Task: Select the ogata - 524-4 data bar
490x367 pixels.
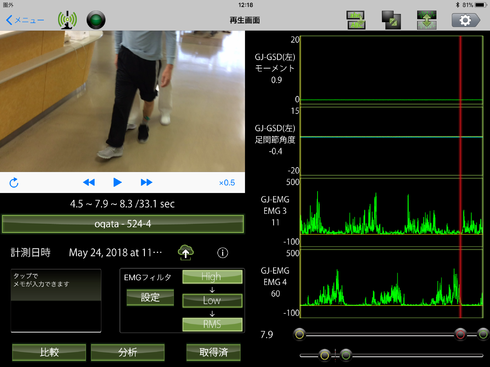Action: (123, 224)
